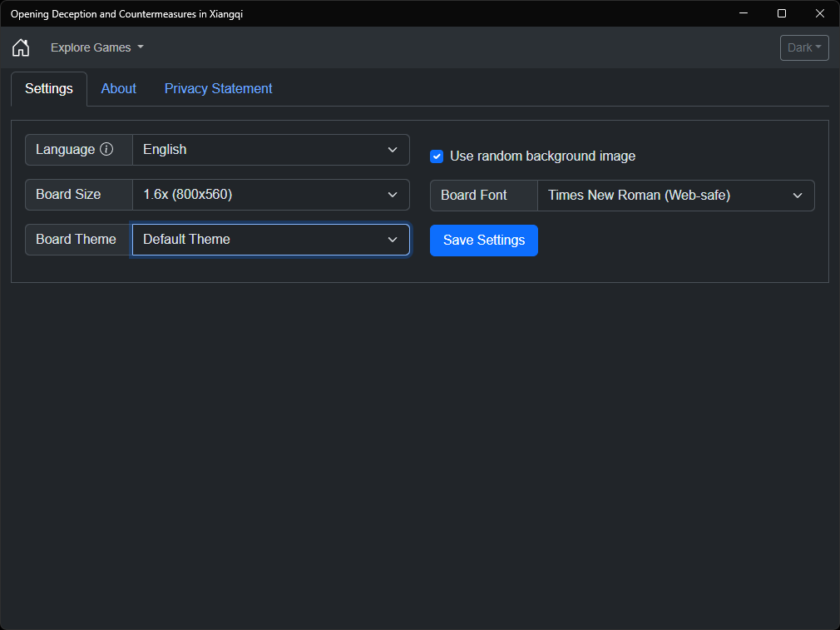Click the Board Theme field label
This screenshot has width=840, height=630.
coord(76,240)
